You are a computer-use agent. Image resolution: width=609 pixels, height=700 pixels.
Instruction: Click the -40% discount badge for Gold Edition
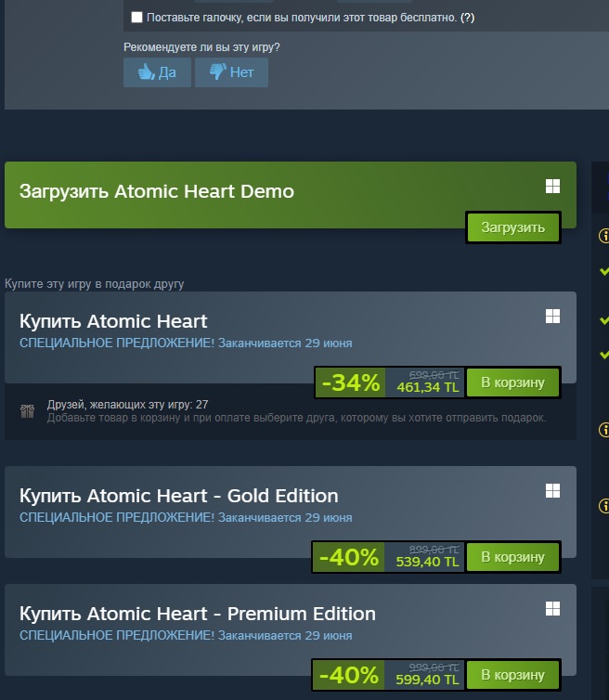(x=349, y=557)
